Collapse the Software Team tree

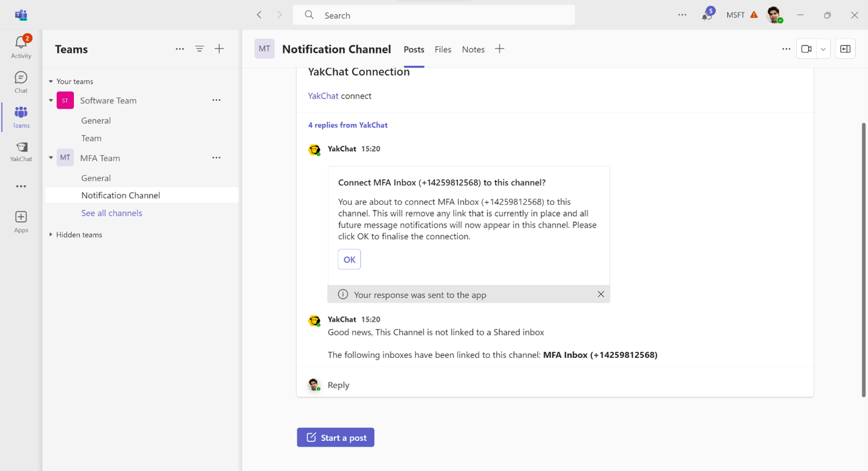click(x=51, y=100)
